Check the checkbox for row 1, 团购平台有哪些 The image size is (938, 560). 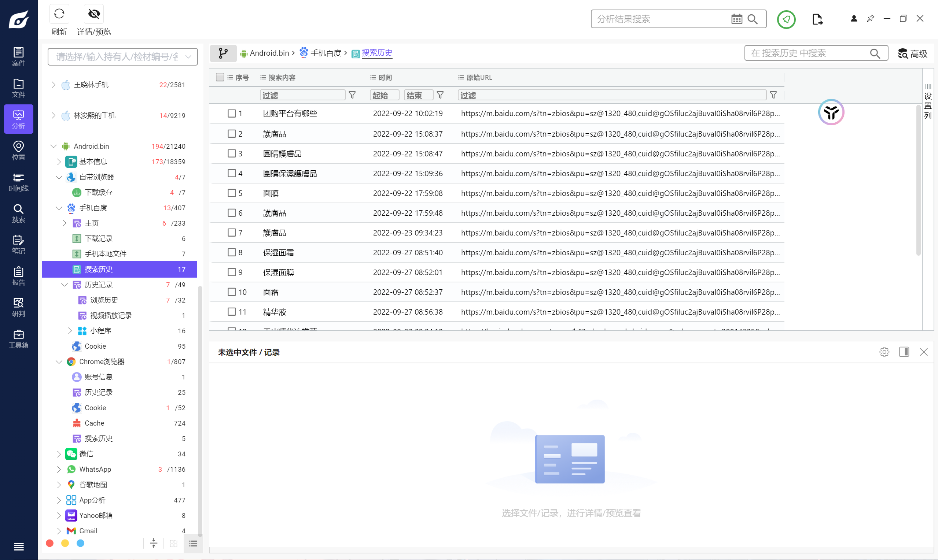232,114
